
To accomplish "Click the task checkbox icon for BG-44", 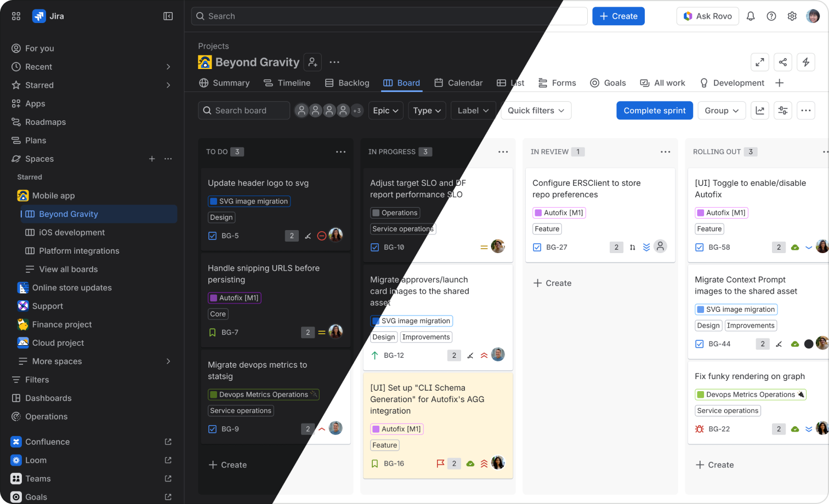I will pyautogui.click(x=700, y=344).
